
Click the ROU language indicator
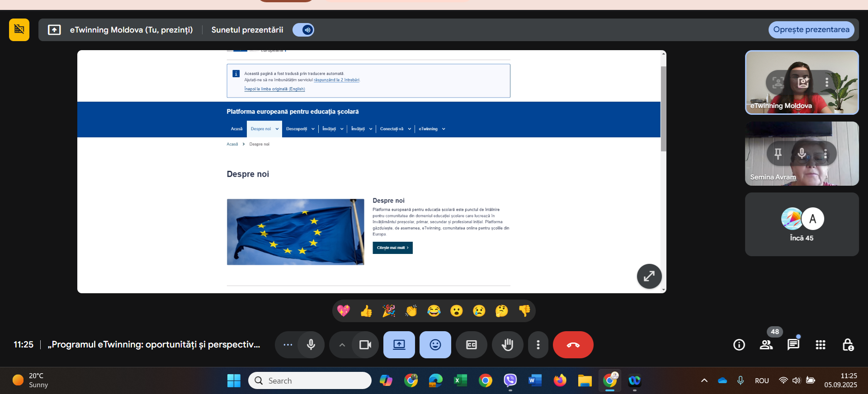(762, 380)
